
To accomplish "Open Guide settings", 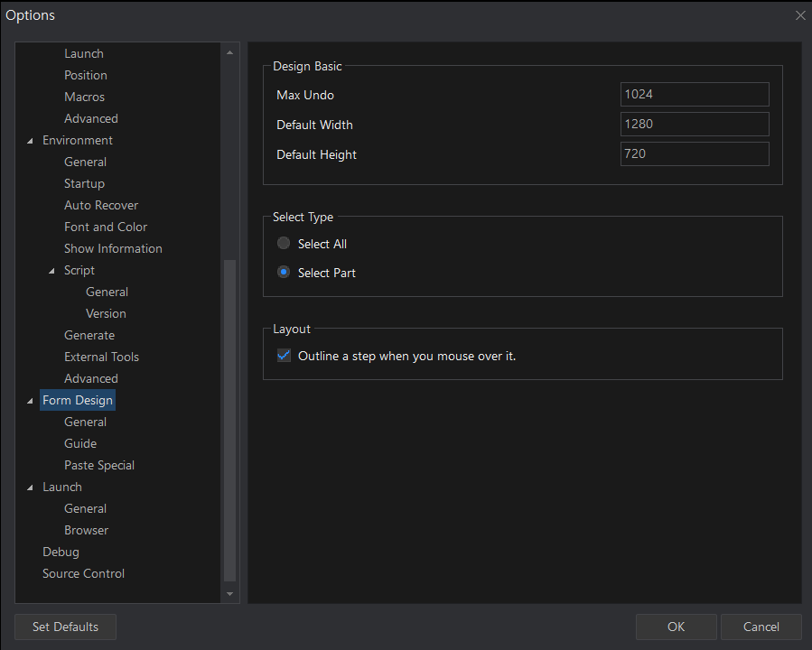I will pyautogui.click(x=80, y=443).
